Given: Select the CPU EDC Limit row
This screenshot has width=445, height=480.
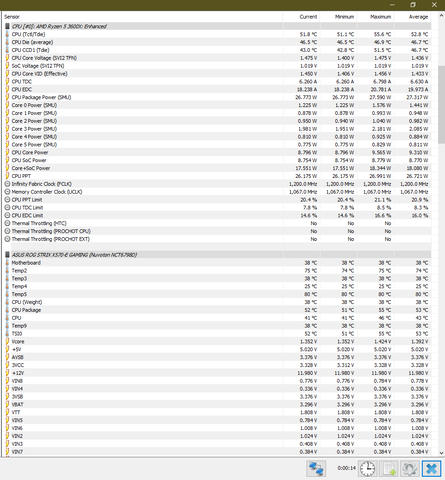Looking at the screenshot, I should (x=218, y=215).
